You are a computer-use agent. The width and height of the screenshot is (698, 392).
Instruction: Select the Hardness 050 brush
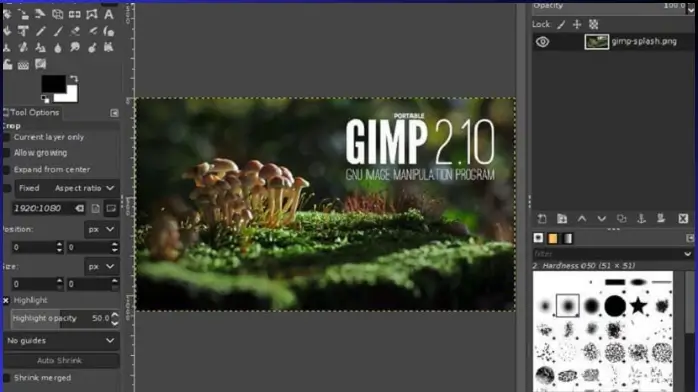coord(568,306)
